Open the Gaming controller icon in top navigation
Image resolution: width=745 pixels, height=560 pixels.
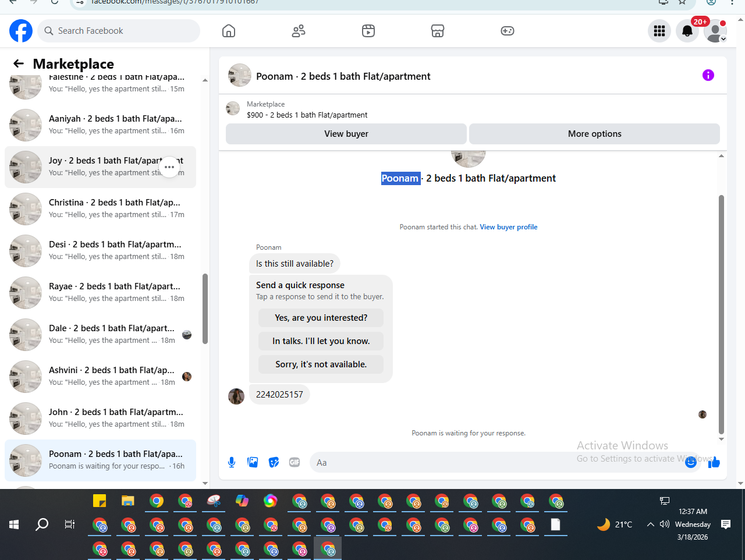pos(508,31)
